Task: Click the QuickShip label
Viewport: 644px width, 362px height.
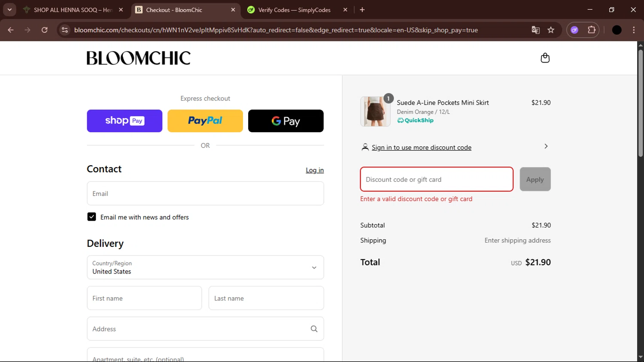Action: [416, 121]
